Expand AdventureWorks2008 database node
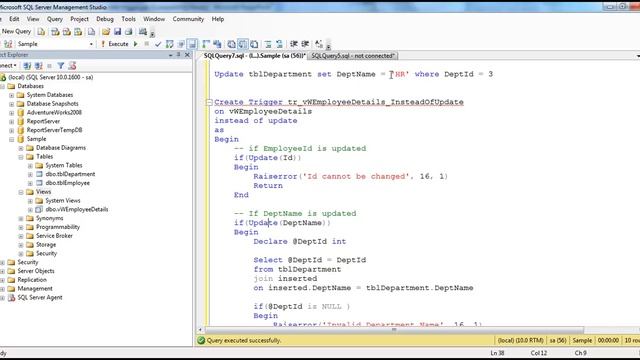 pyautogui.click(x=11, y=113)
